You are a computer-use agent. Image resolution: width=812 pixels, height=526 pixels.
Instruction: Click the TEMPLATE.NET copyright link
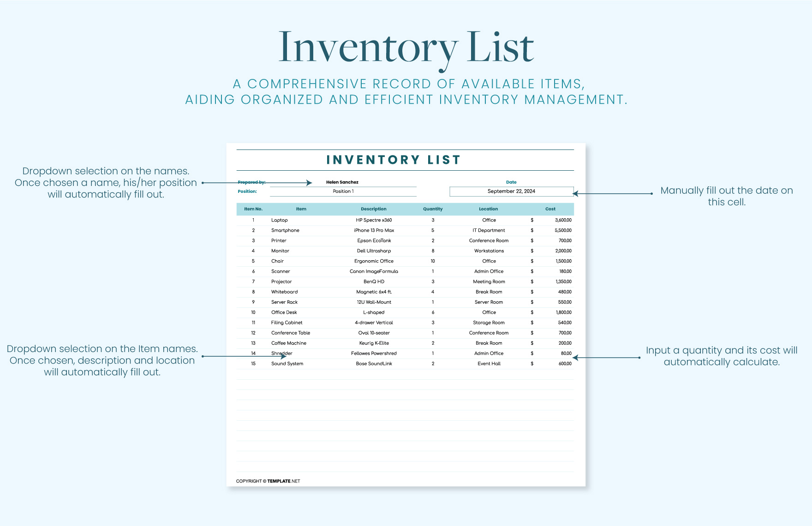coord(282,481)
